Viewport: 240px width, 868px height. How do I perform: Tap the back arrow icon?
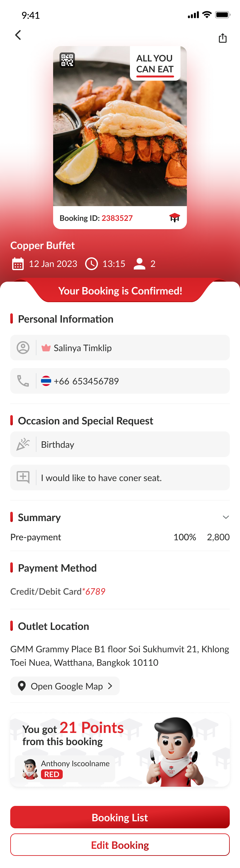click(x=18, y=35)
